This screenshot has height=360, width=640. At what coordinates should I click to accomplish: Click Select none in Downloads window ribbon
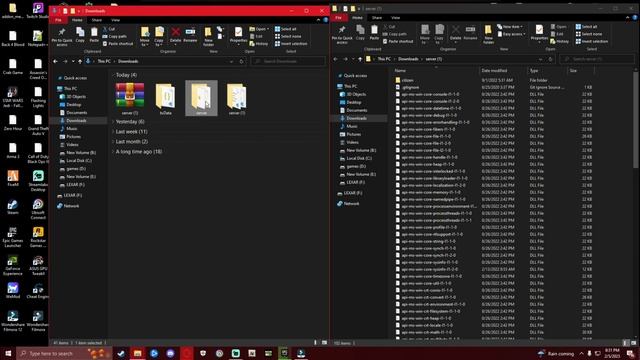click(x=288, y=36)
